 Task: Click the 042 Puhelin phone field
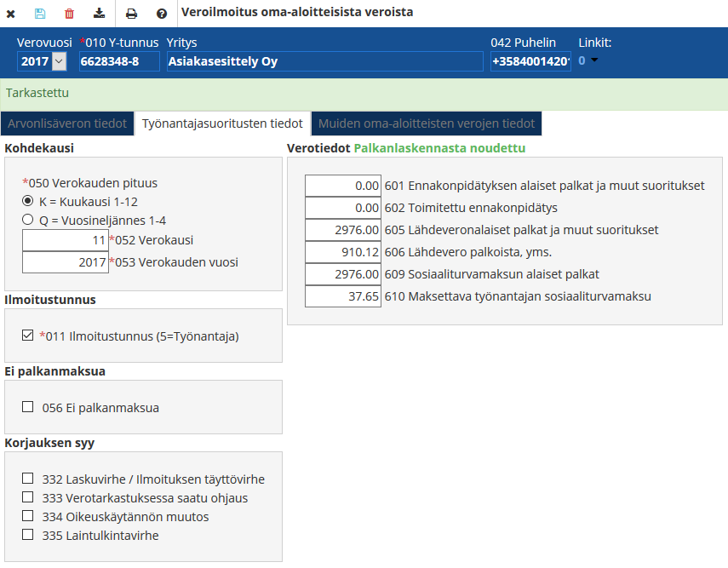tap(530, 61)
